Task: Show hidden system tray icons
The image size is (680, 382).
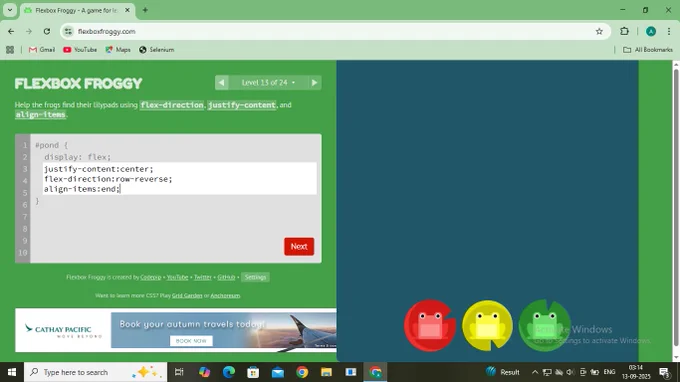Action: click(535, 372)
